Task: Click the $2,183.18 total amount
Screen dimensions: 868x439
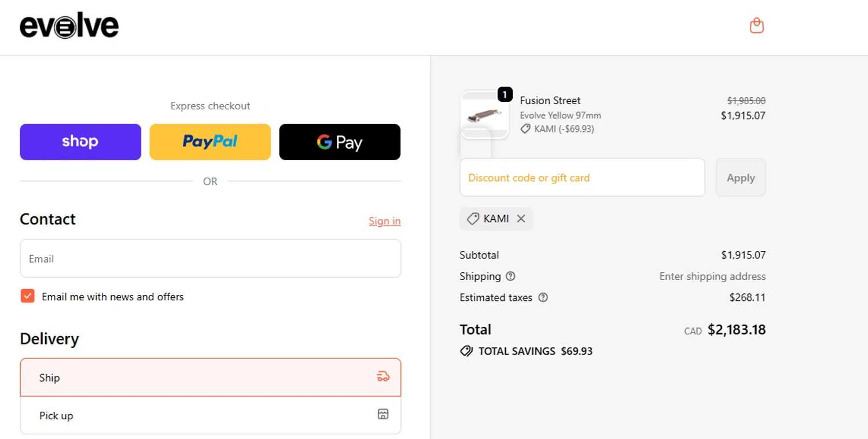Action: (737, 330)
